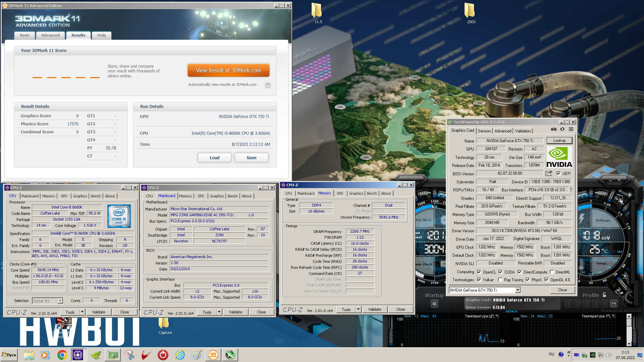Click Validate in CPU-Z Memory window
The height and width of the screenshot is (362, 644).
pyautogui.click(x=375, y=309)
